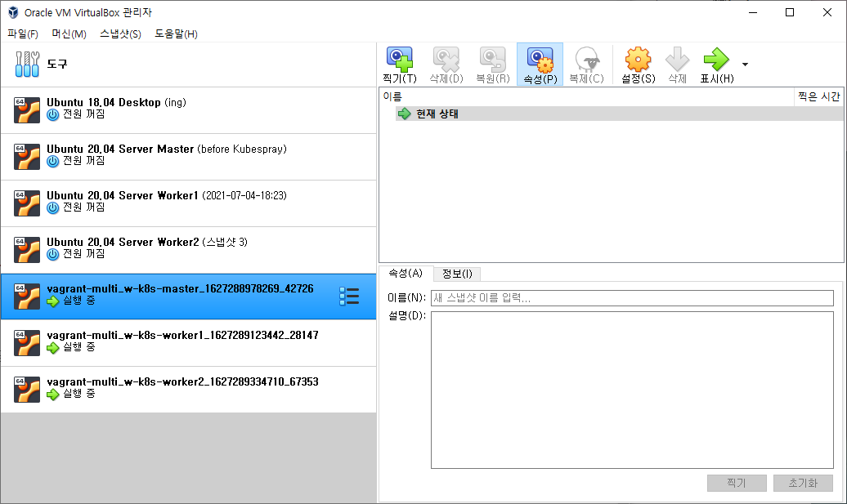Screen dimensions: 847x504
Task: Click the Ubuntu 20.04 Server Worker1 VM icon
Action: coord(27,203)
